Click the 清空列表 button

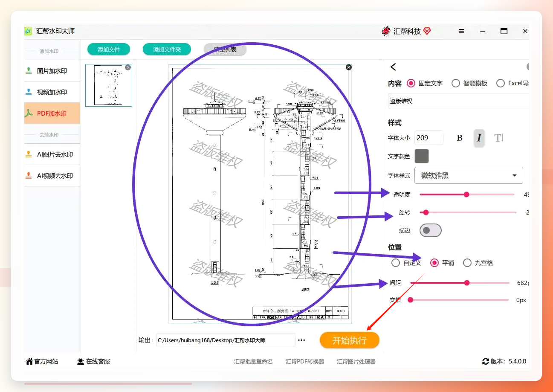(x=225, y=49)
